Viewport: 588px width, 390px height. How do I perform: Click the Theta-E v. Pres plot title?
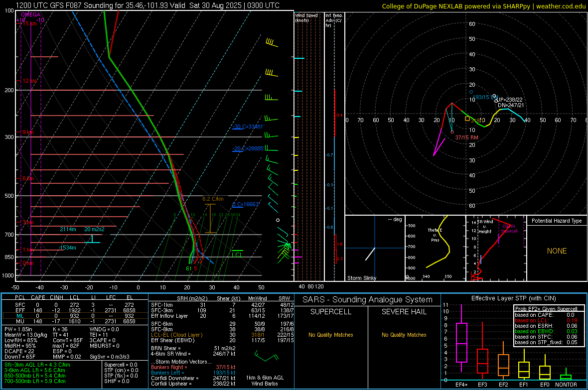point(435,235)
